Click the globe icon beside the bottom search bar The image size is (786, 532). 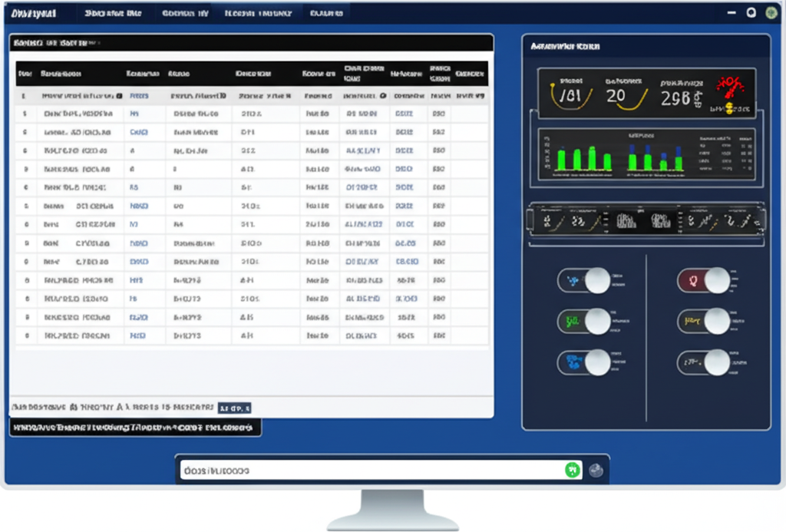[596, 470]
